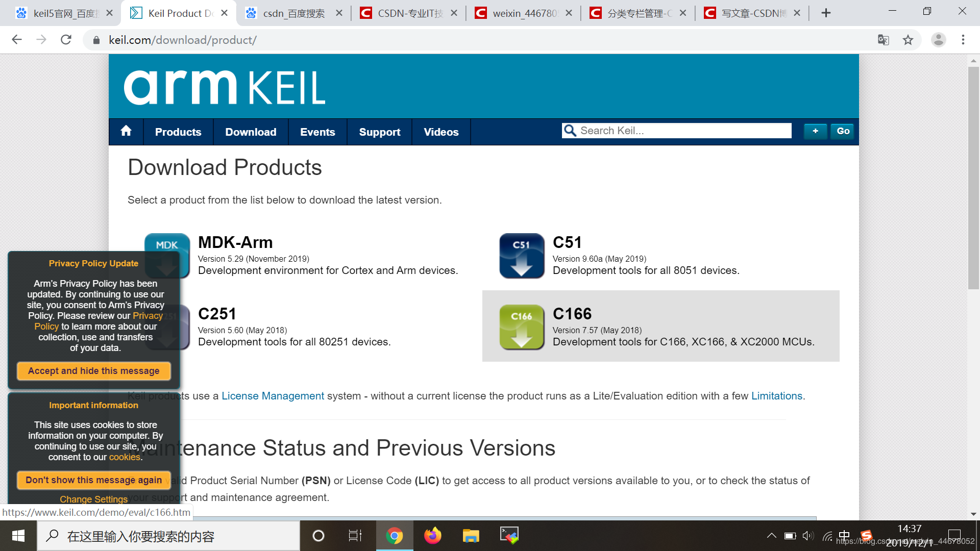
Task: Open the Limitations link
Action: (776, 396)
